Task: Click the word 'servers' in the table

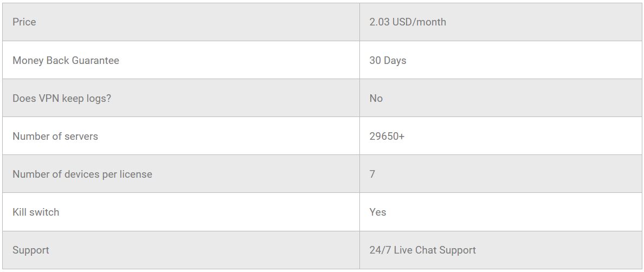Action: point(81,136)
